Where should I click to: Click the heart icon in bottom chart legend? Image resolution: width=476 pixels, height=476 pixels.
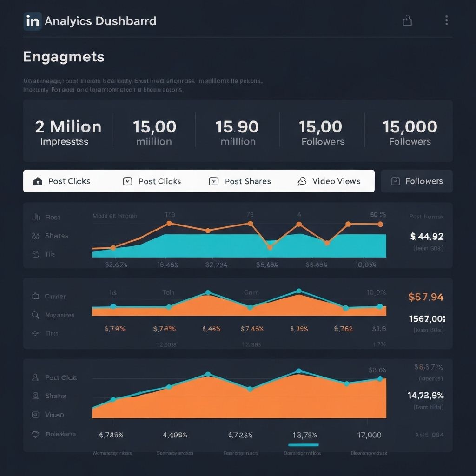35,434
